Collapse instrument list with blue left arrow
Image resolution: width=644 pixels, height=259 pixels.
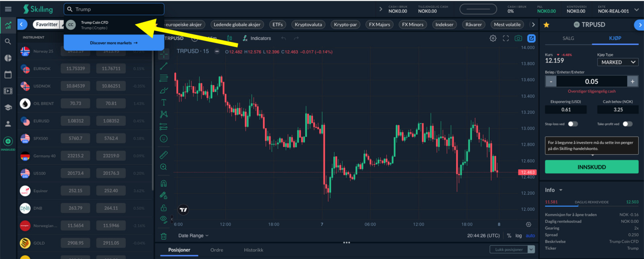(x=22, y=25)
